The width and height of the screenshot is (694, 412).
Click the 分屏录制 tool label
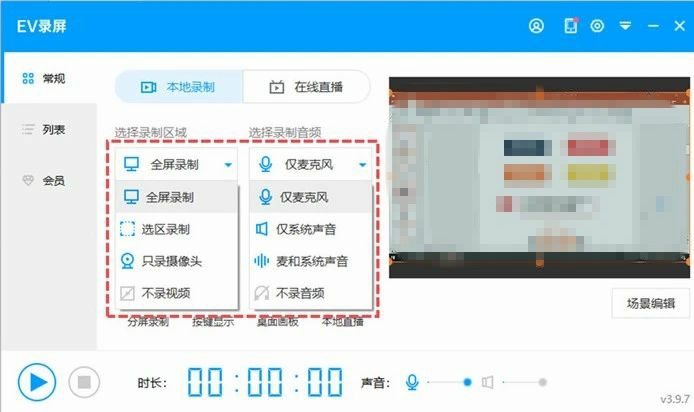(x=148, y=322)
